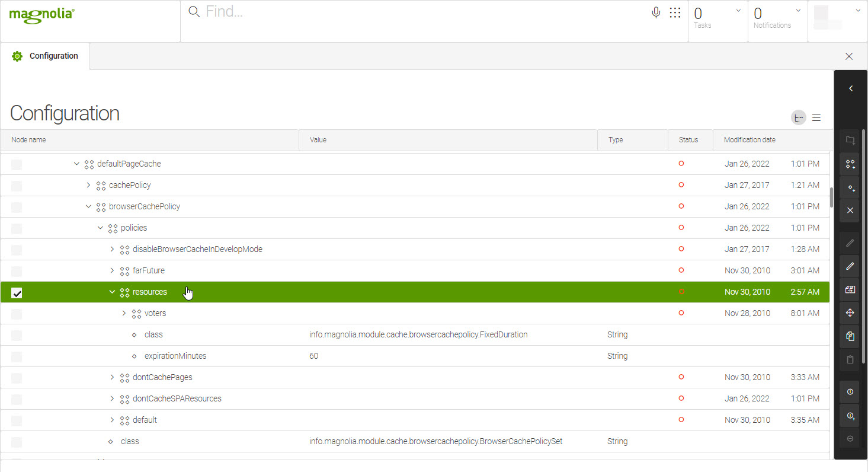Click the status circle for the cachePolicy row

(681, 185)
